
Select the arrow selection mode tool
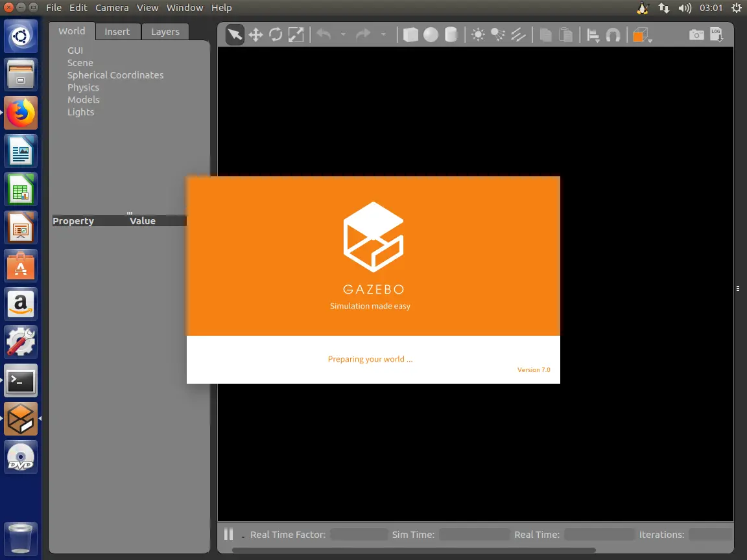[x=234, y=35]
